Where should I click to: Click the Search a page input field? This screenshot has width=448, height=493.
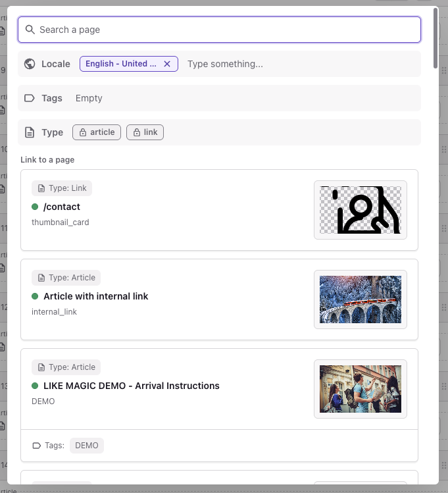(219, 30)
